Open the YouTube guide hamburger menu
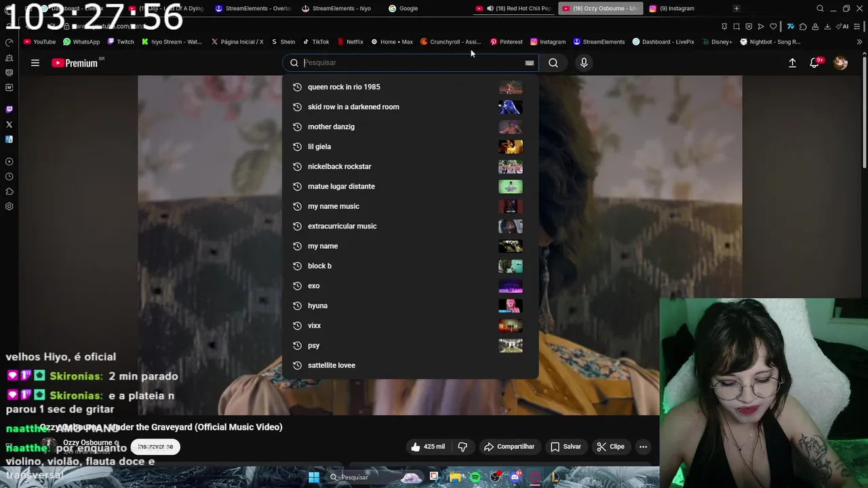The height and width of the screenshot is (488, 868). click(x=35, y=63)
